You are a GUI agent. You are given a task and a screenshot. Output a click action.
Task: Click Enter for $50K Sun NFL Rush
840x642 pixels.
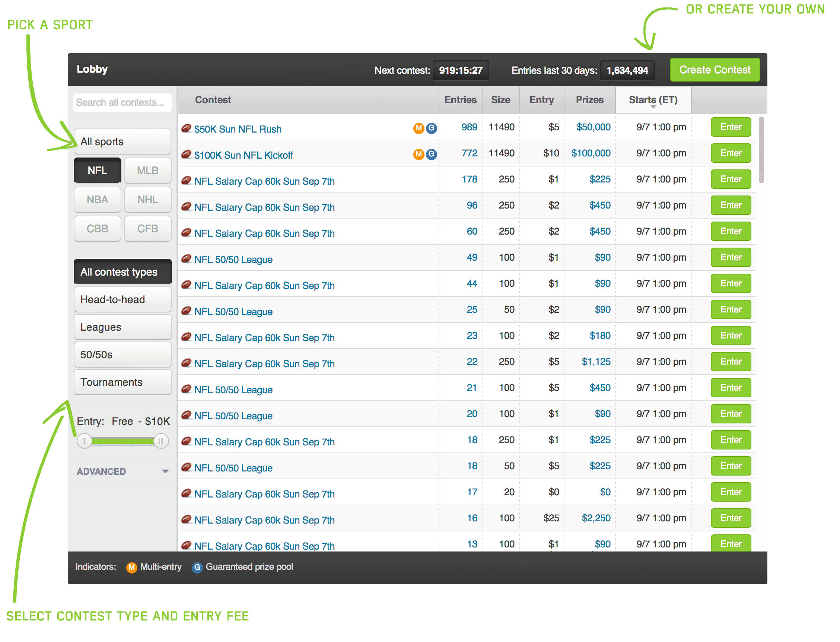coord(731,127)
